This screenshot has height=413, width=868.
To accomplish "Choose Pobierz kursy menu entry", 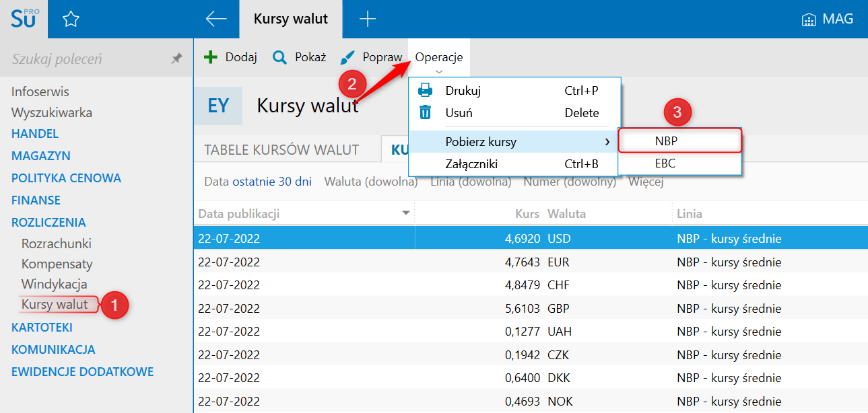I will pyautogui.click(x=514, y=142).
